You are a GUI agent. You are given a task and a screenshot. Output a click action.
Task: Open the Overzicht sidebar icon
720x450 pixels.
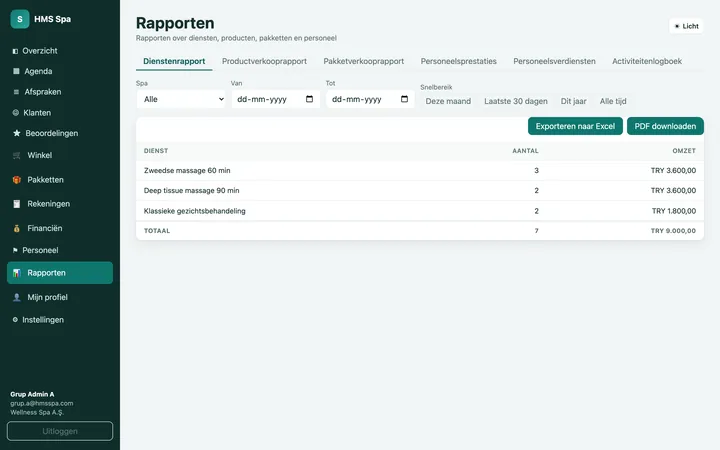coord(15,51)
